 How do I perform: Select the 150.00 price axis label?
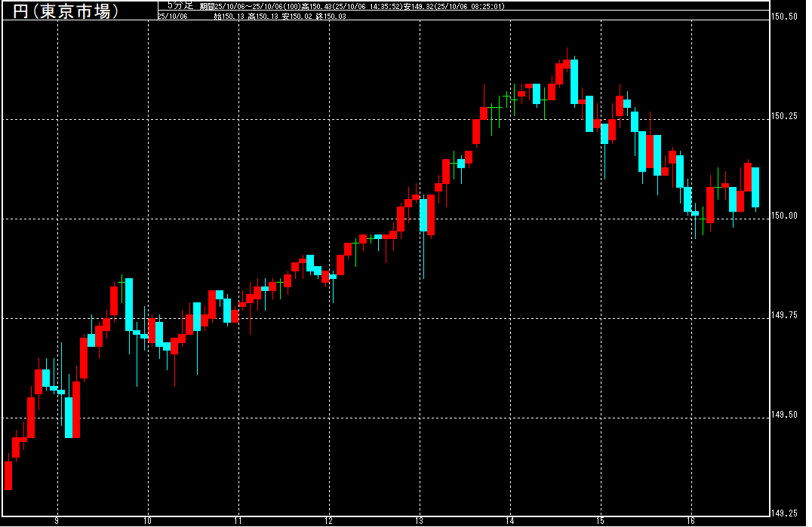pos(785,216)
